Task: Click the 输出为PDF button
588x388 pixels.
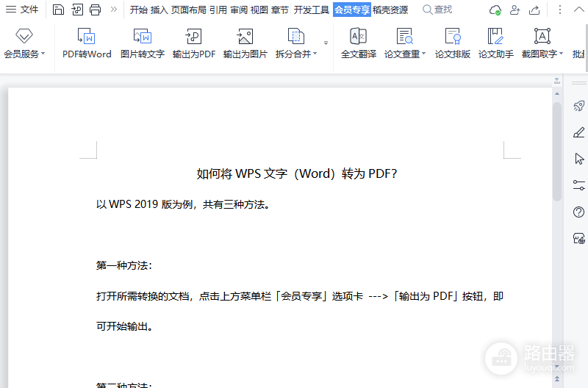Action: tap(194, 44)
